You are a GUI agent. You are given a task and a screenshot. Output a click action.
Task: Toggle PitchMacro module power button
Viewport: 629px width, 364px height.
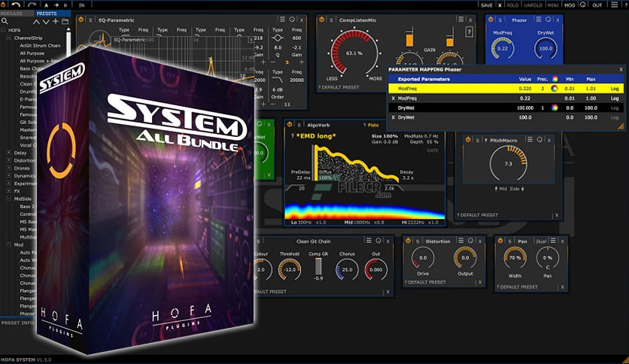pos(468,139)
